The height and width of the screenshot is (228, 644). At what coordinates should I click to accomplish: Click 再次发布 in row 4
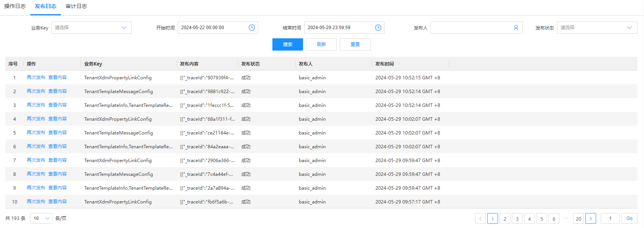[x=36, y=119]
